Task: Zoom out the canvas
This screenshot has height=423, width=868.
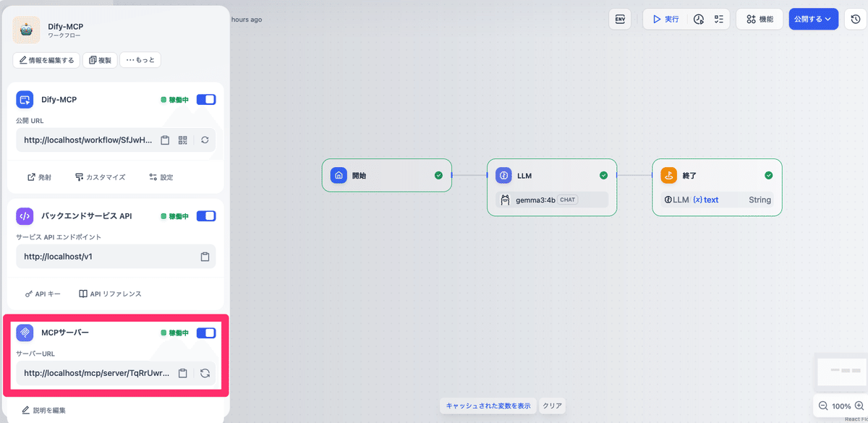Action: (823, 406)
